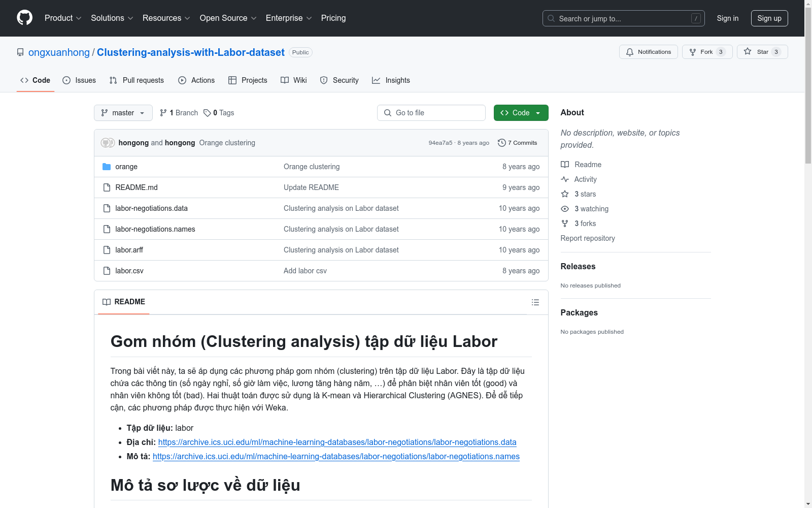Click the eye icon beside 3 watching
The image size is (812, 508).
[565, 209]
